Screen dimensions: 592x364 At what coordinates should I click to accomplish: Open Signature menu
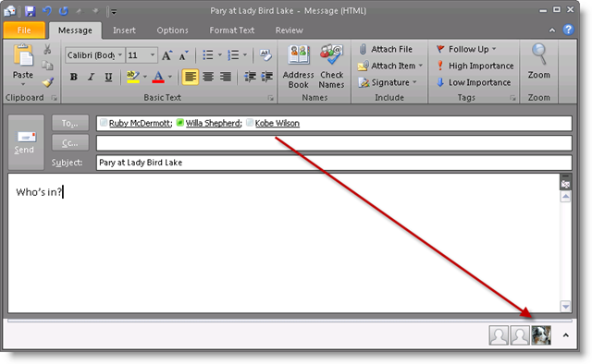[388, 82]
